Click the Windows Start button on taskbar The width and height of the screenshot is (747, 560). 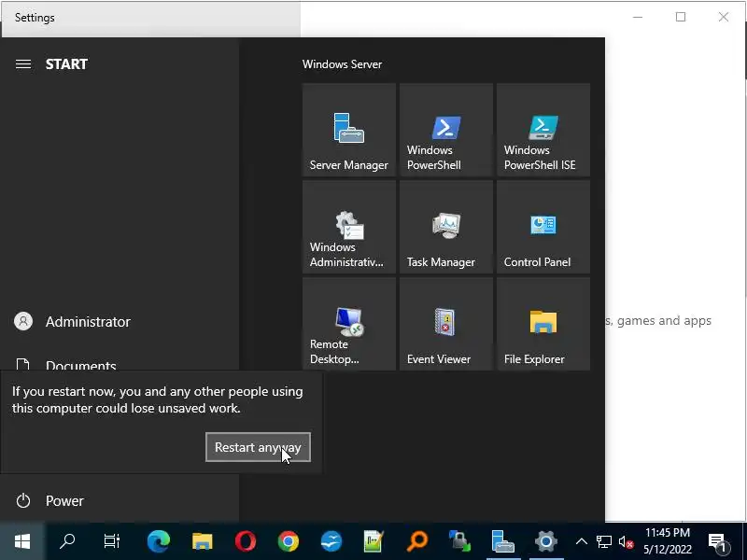pyautogui.click(x=22, y=541)
